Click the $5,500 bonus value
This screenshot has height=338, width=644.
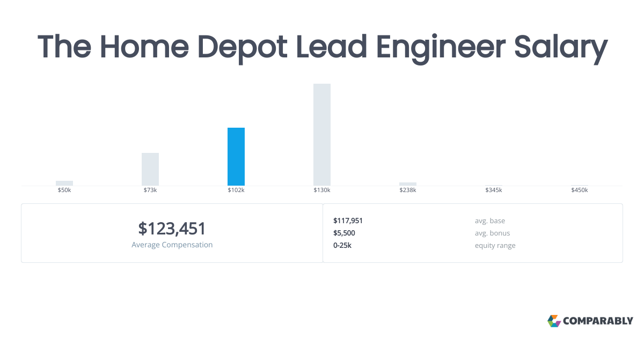point(344,233)
